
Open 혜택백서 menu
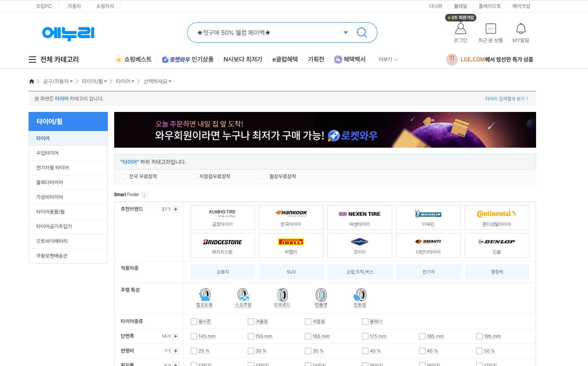pyautogui.click(x=350, y=60)
